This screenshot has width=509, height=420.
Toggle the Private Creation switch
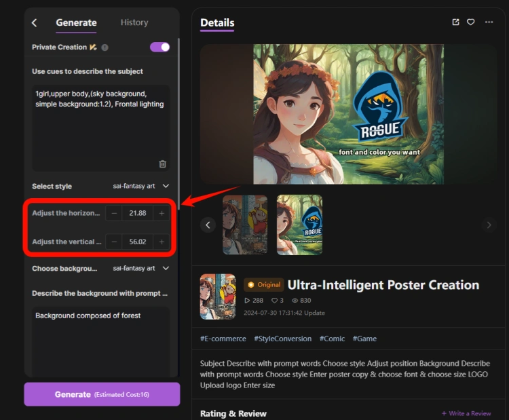pos(159,47)
